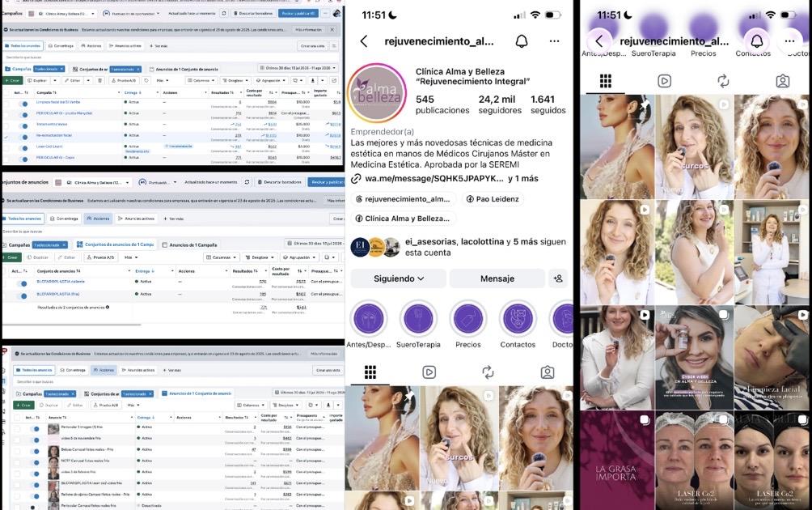
Task: Click Revisar y publicar in Campañas panel
Action: (298, 13)
